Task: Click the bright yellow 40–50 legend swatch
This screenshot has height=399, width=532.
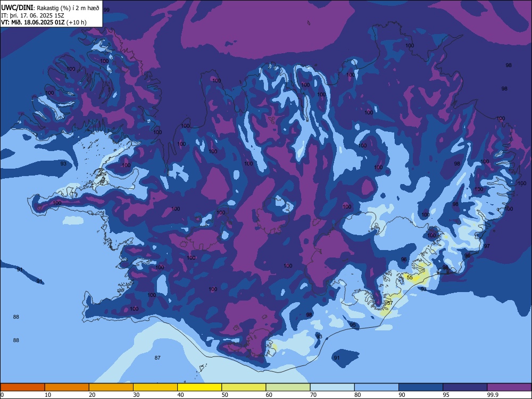Action: point(199,387)
